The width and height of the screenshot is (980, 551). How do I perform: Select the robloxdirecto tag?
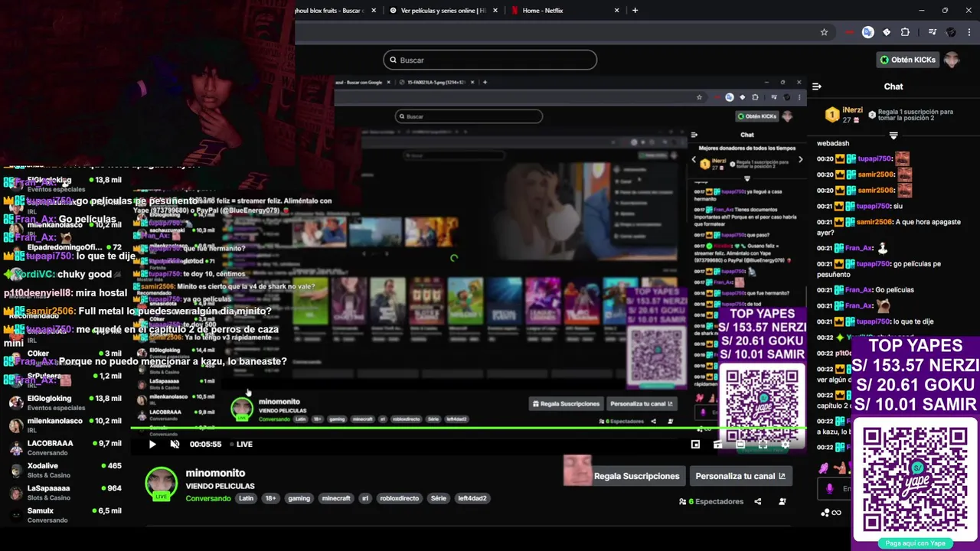[398, 498]
